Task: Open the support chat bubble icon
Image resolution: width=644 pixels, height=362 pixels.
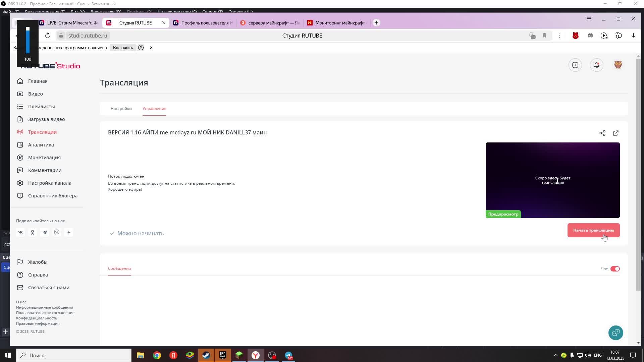Action: coord(615,333)
